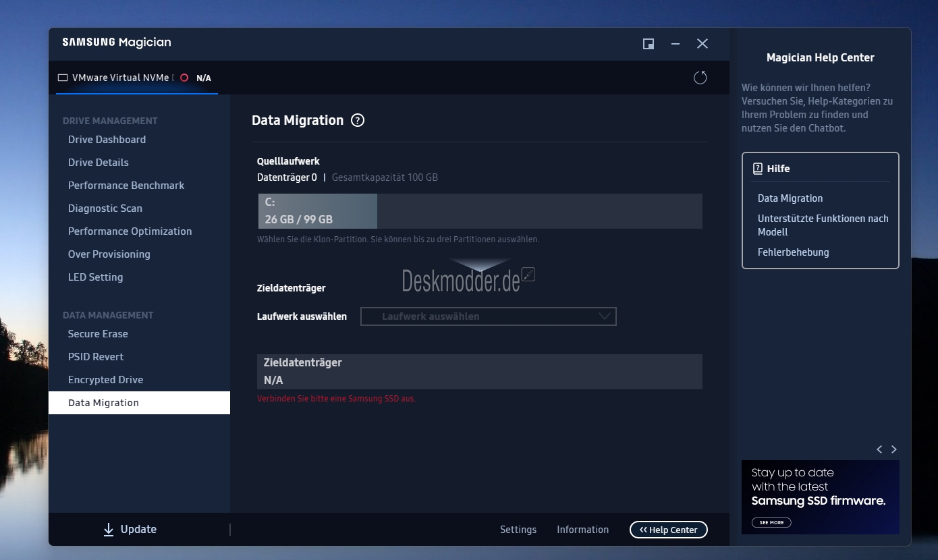Go to Drive Details

click(x=98, y=163)
